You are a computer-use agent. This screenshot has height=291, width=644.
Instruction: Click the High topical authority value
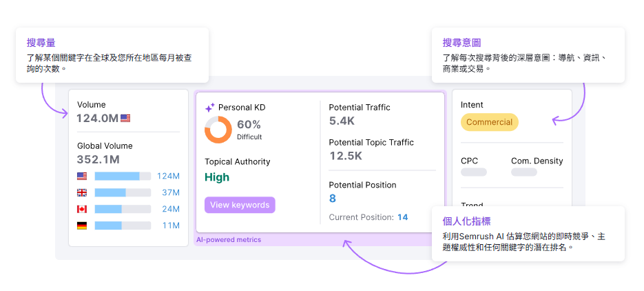coord(217,177)
